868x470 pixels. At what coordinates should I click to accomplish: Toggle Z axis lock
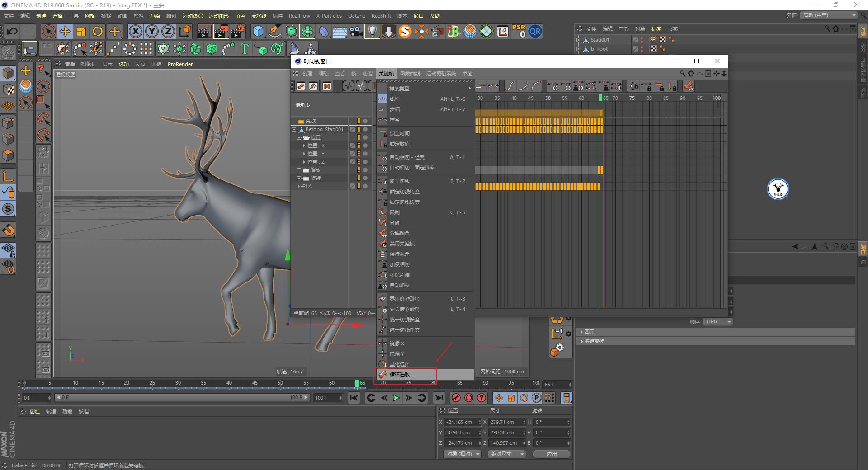pyautogui.click(x=168, y=31)
